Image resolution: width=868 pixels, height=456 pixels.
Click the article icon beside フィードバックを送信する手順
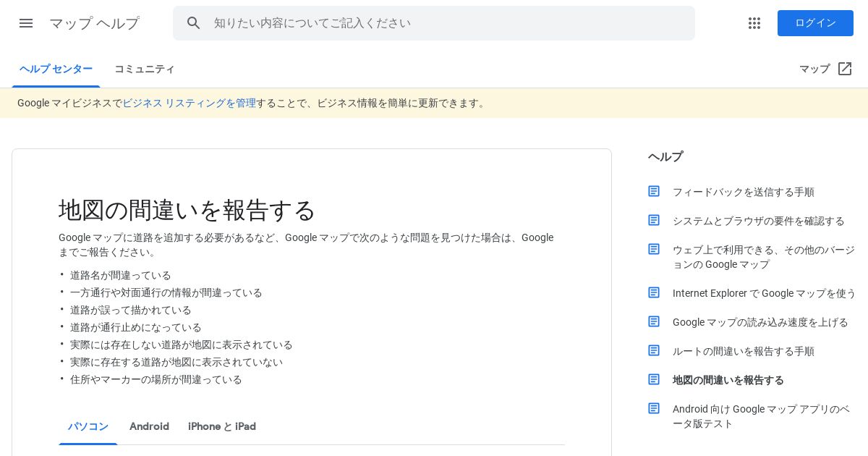(654, 191)
